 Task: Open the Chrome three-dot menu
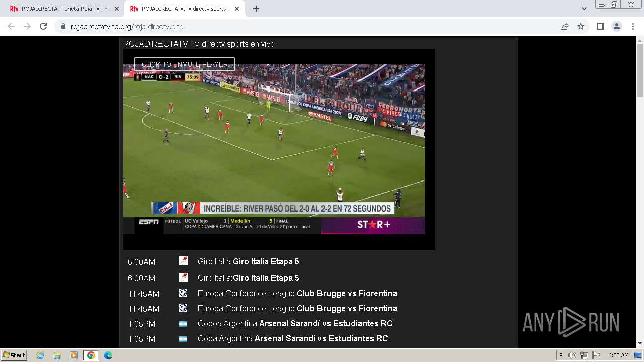pos(633,26)
